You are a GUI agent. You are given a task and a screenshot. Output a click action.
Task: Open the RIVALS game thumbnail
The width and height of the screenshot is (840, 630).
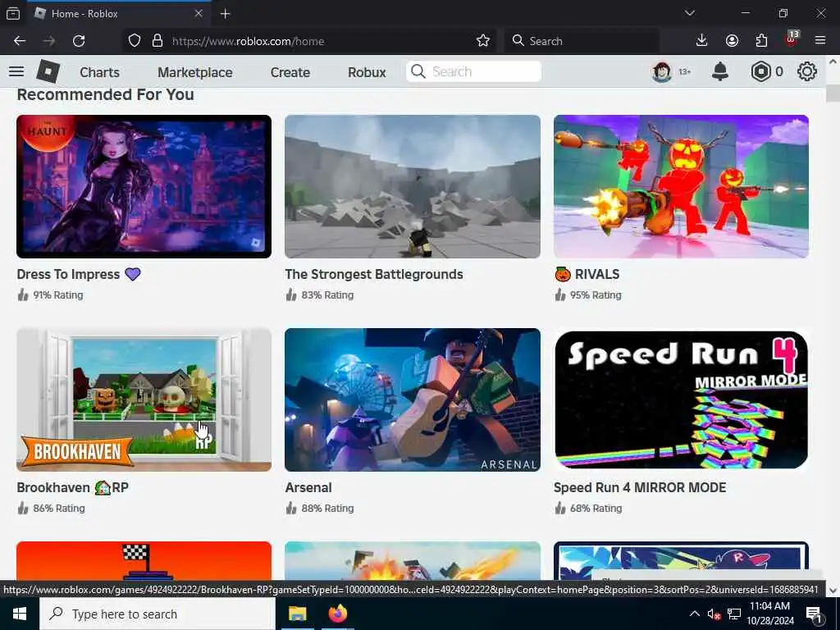tap(681, 186)
